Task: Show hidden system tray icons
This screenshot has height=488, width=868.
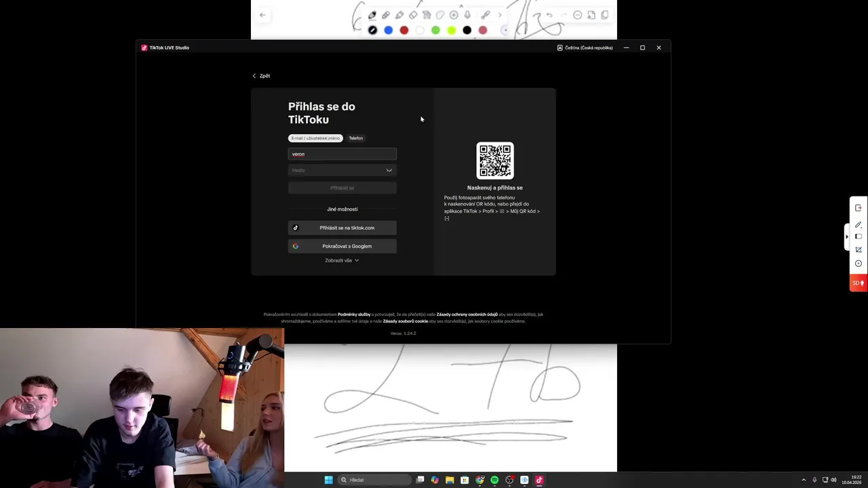Action: coord(804,480)
